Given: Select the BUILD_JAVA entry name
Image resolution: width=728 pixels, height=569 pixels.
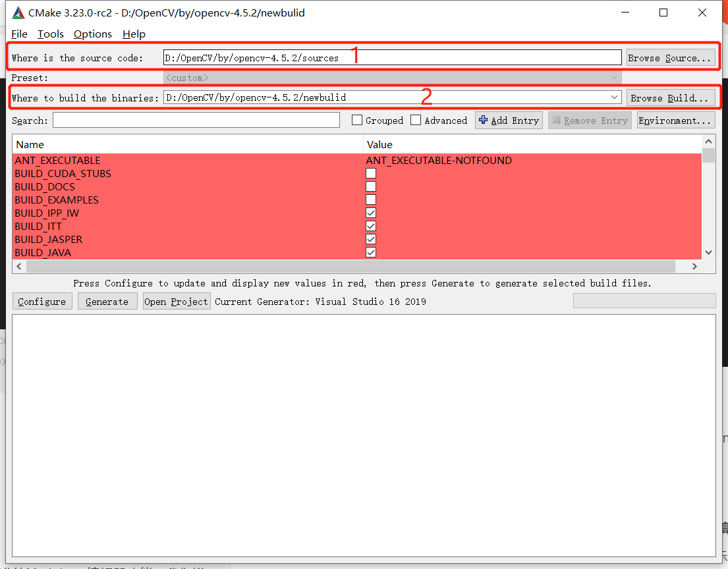Looking at the screenshot, I should [43, 252].
